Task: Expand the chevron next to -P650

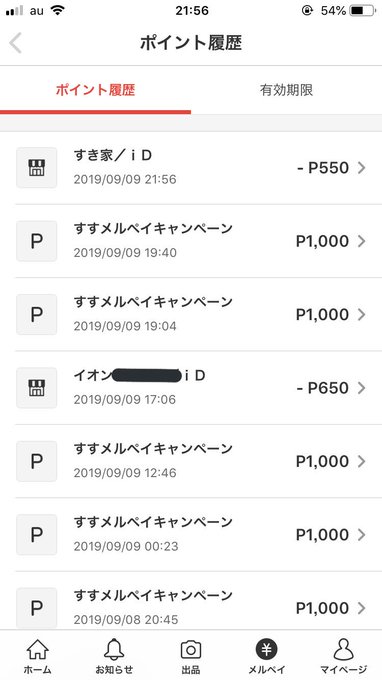Action: click(x=362, y=388)
